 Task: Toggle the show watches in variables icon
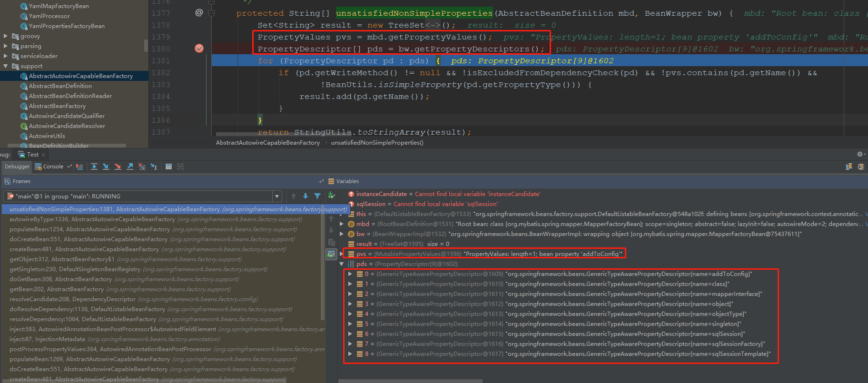click(331, 254)
